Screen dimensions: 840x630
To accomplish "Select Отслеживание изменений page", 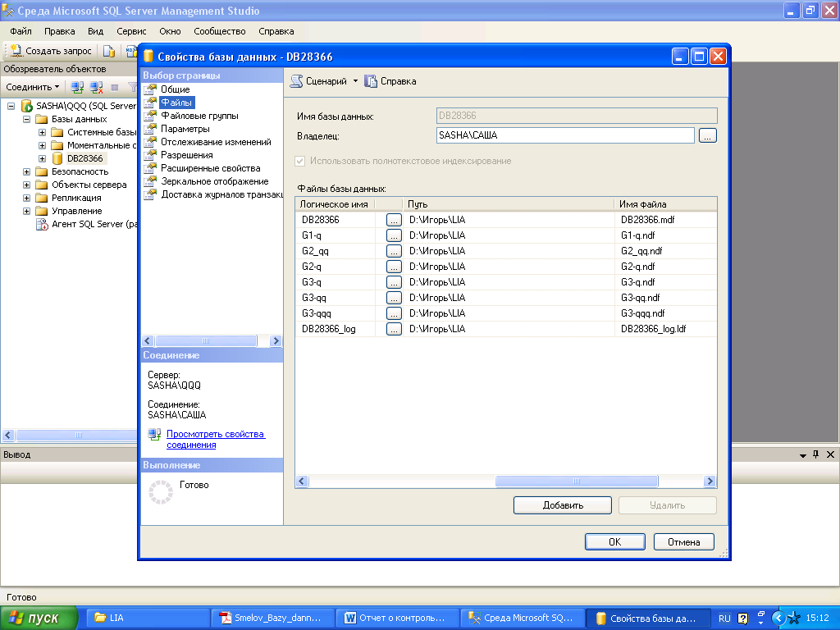I will 216,142.
